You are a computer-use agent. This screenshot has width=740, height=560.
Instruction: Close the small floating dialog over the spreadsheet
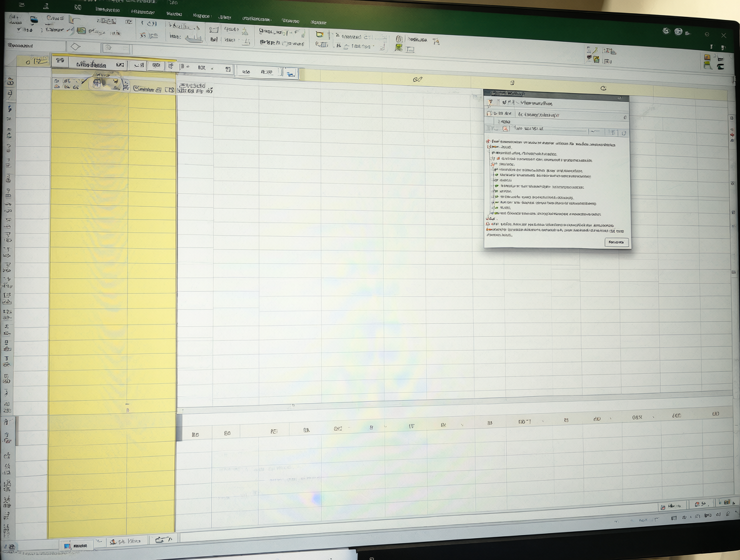[619, 98]
